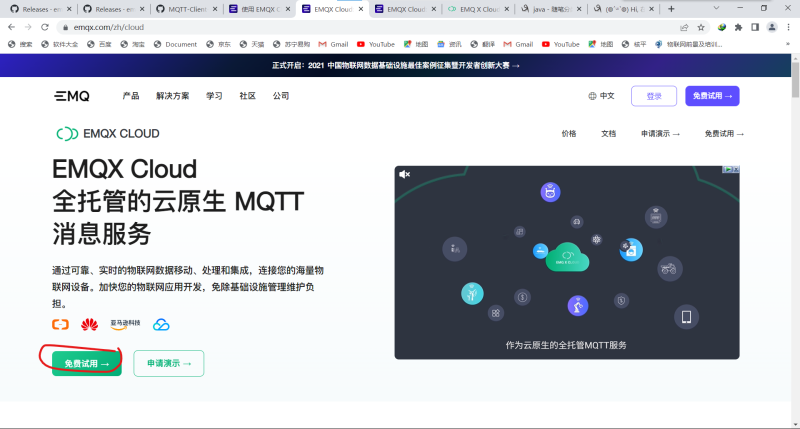This screenshot has width=800, height=429.
Task: Reload the page with refresh icon
Action: point(45,27)
